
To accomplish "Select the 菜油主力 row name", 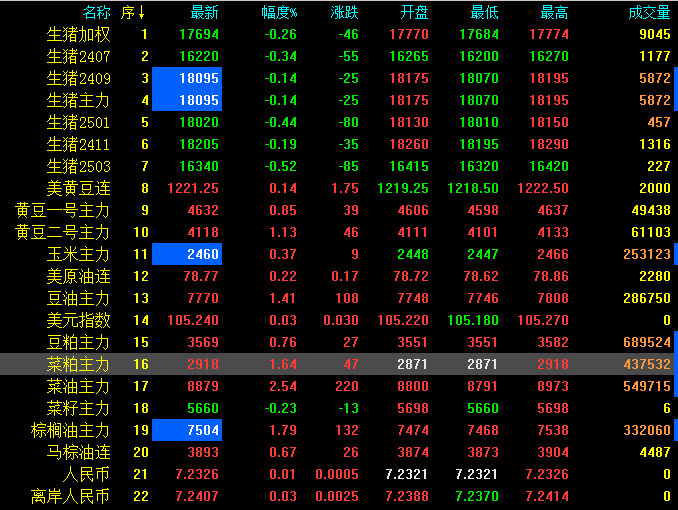I will (79, 387).
